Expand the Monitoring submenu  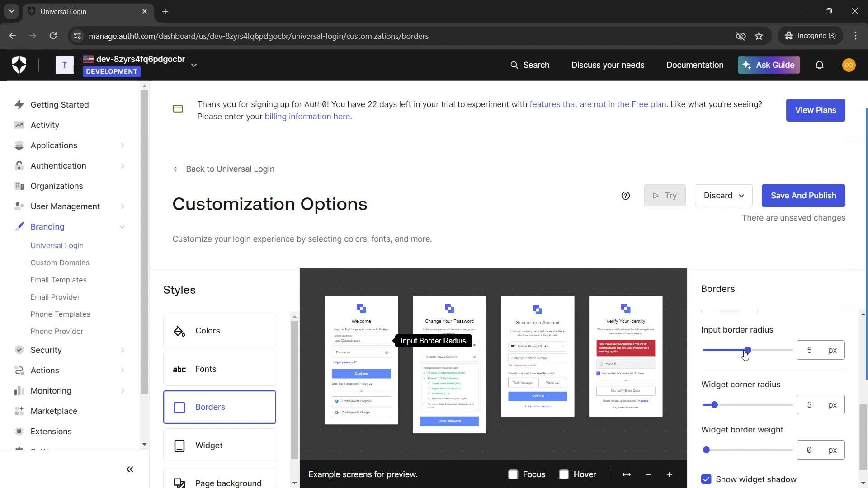point(123,391)
